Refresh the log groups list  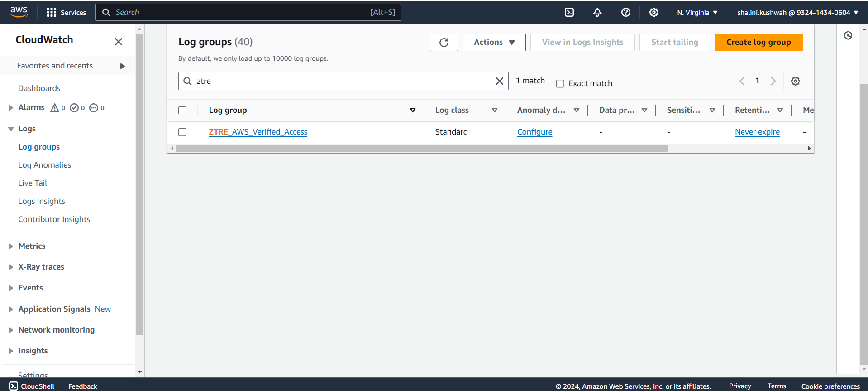[x=444, y=42]
